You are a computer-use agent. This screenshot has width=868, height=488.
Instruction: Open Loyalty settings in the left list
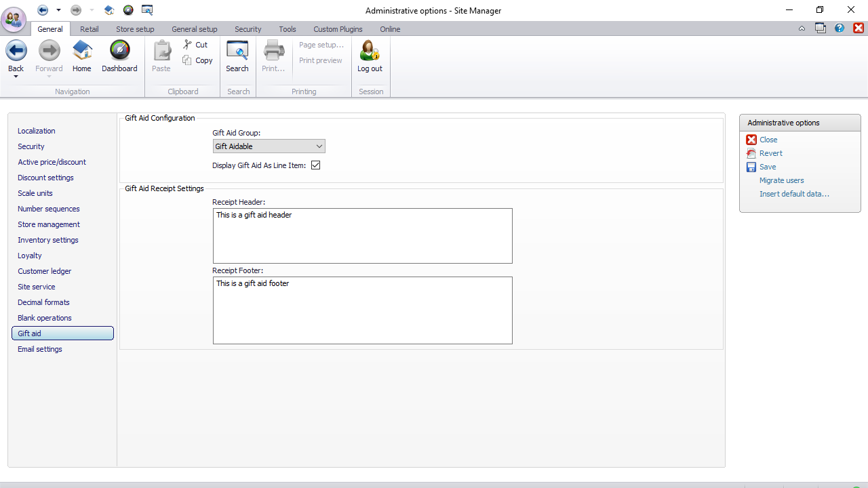pyautogui.click(x=30, y=256)
